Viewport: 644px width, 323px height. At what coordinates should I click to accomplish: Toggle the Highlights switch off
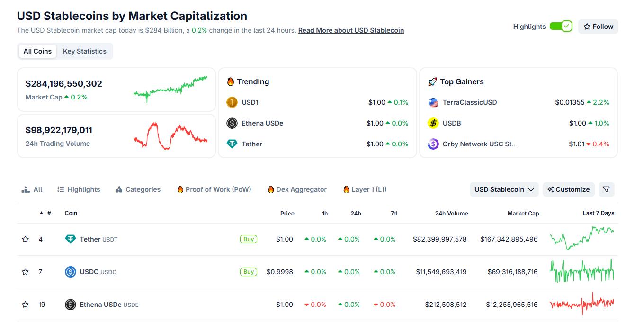pos(561,27)
